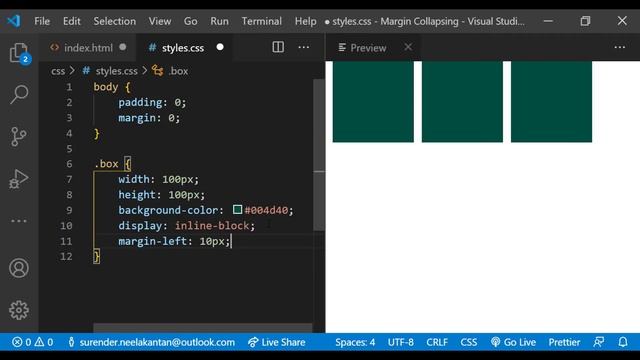The width and height of the screenshot is (640, 360).
Task: Click Go Live in status bar
Action: click(513, 342)
